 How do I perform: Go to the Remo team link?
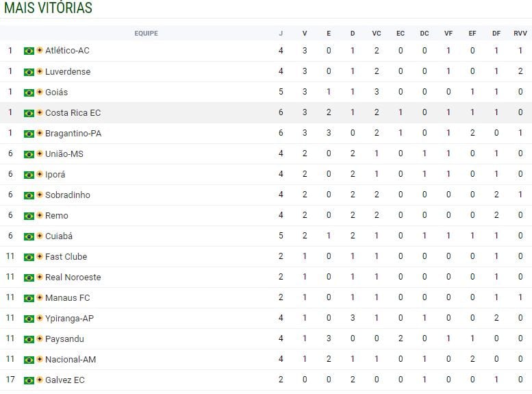(57, 215)
